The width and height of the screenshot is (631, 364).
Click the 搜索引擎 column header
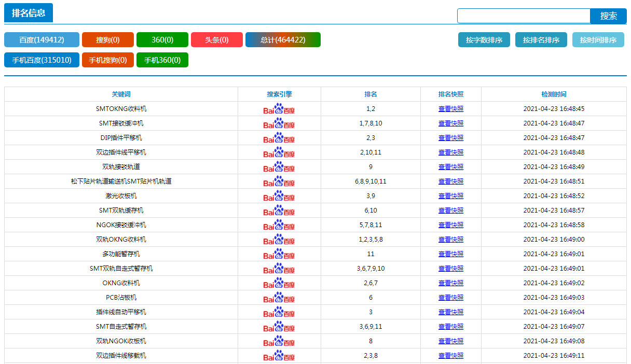pos(279,94)
